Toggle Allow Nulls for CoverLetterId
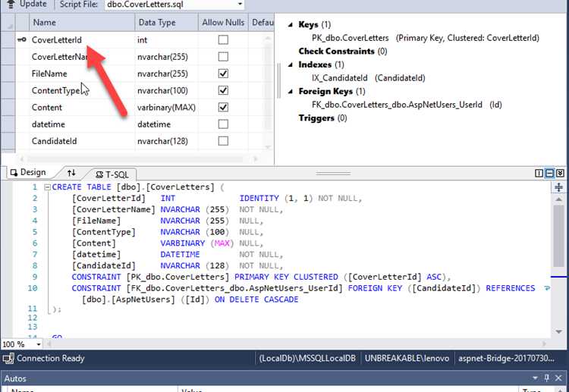The image size is (569, 392). pyautogui.click(x=223, y=40)
